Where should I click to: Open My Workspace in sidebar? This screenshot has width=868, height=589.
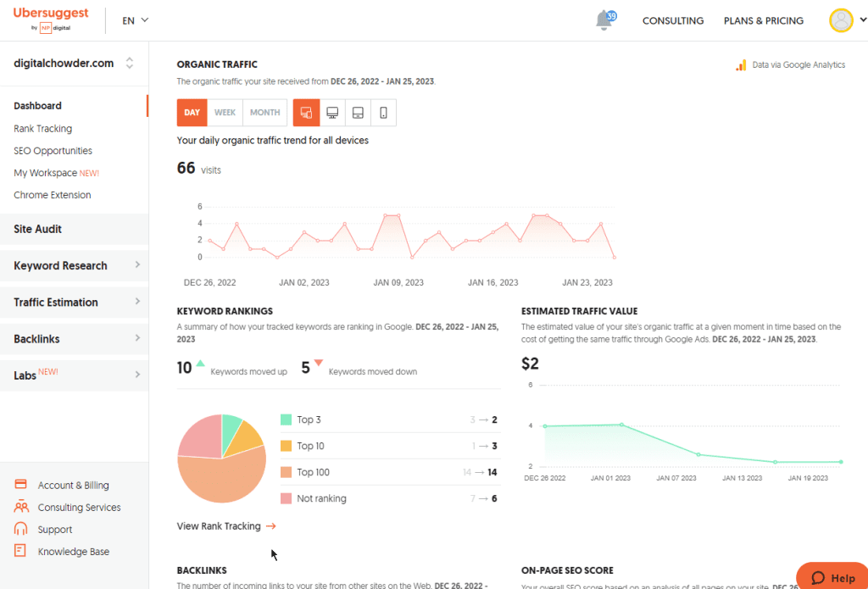(x=56, y=173)
